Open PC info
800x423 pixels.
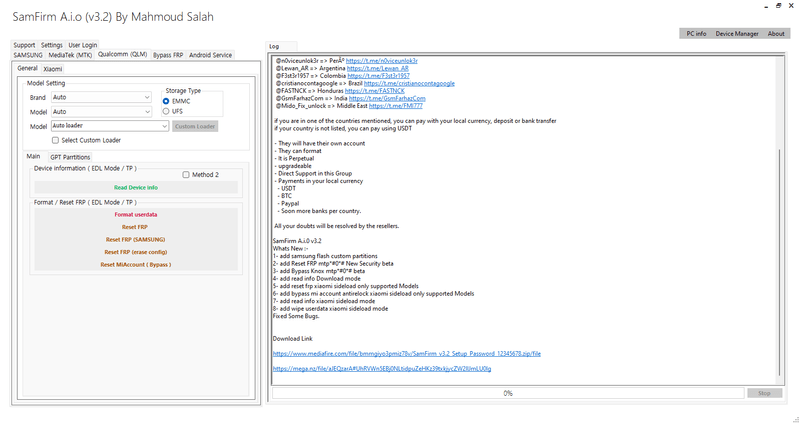[x=696, y=34]
